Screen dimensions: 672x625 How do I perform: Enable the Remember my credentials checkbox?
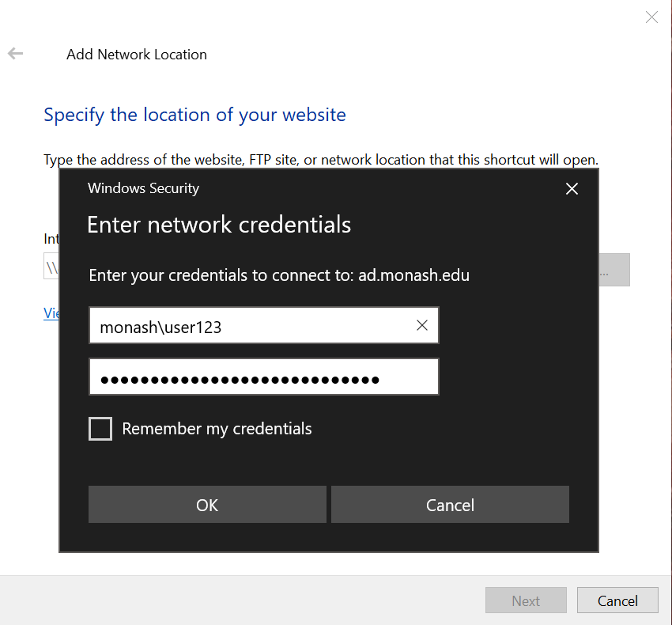[x=100, y=429]
